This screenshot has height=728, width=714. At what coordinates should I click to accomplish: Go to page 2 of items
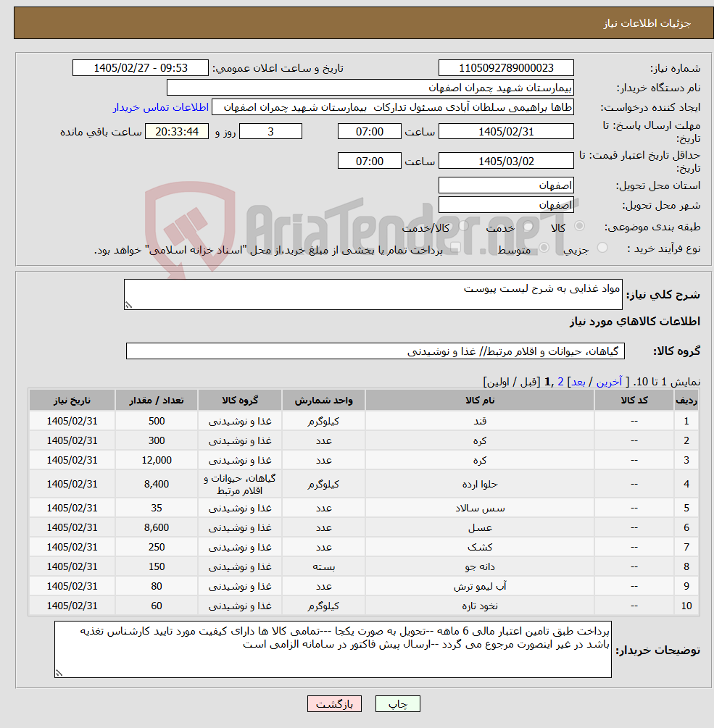[560, 382]
